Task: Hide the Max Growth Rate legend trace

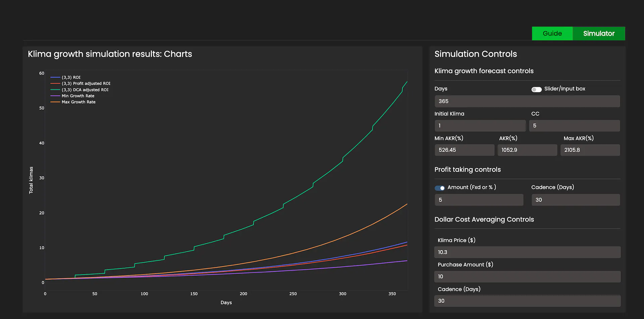Action: click(78, 102)
